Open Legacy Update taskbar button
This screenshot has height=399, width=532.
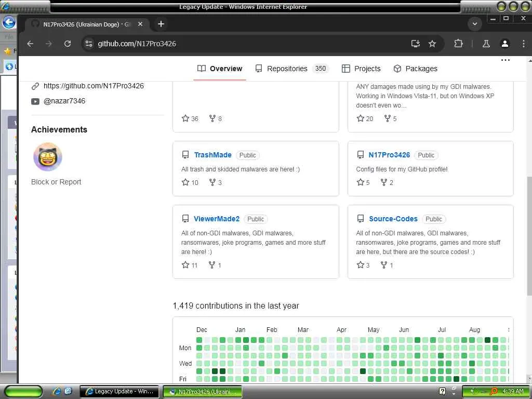pyautogui.click(x=119, y=392)
